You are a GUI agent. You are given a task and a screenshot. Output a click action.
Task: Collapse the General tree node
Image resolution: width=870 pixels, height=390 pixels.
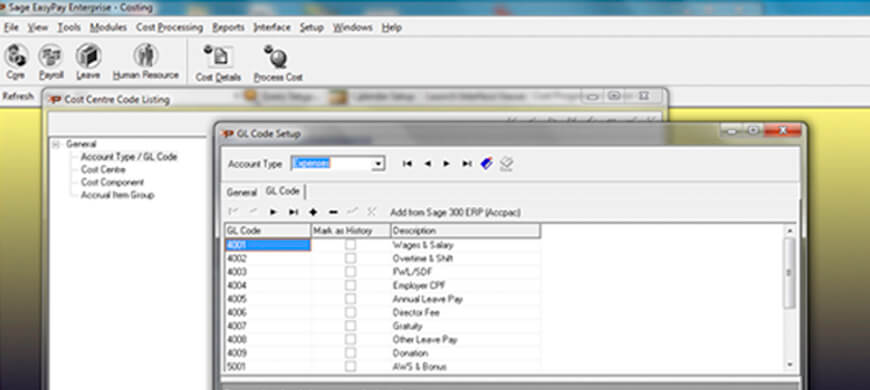[x=55, y=144]
